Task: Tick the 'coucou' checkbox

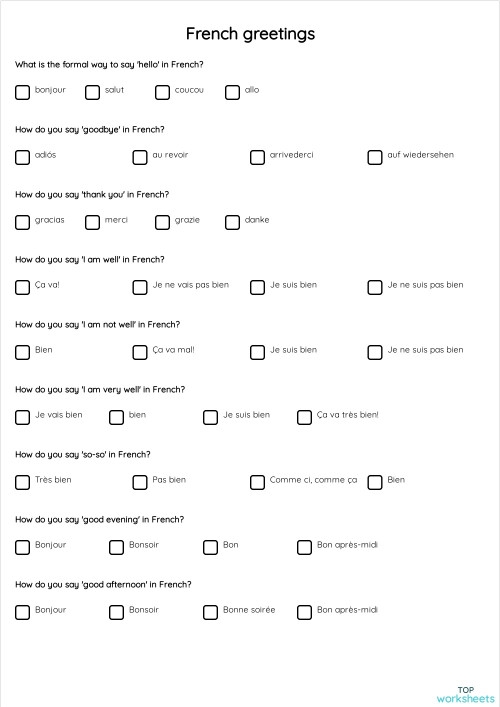Action: (162, 92)
